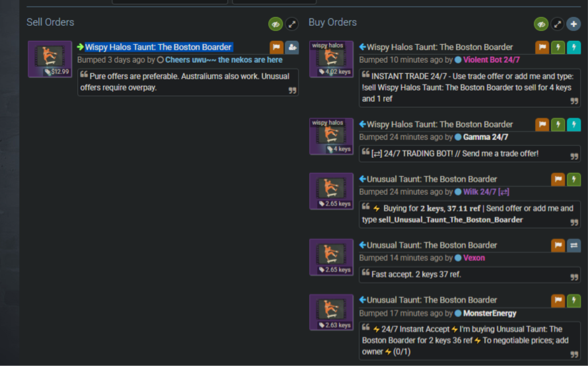Viewport: 588px width, 366px height.
Task: Select Wilk's 2.65 keys item thumbnail
Action: coord(331,191)
